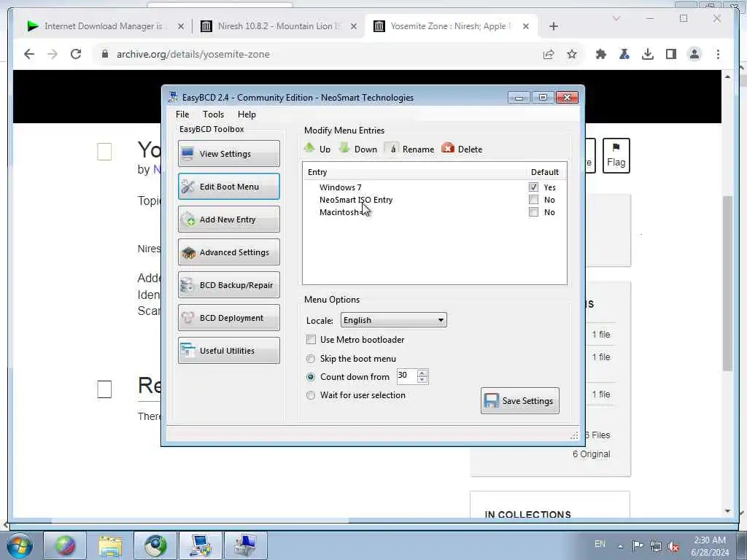747x560 pixels.
Task: Click the green Up arrow icon
Action: tap(309, 148)
